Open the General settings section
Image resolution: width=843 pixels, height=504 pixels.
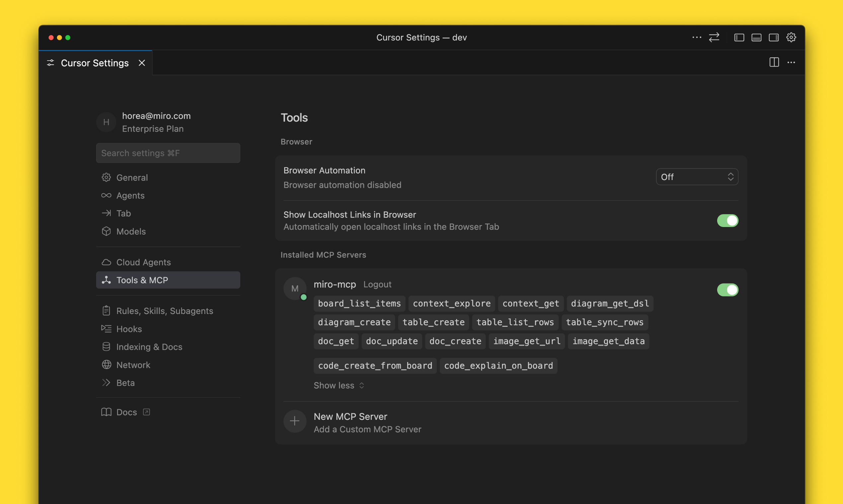click(132, 177)
